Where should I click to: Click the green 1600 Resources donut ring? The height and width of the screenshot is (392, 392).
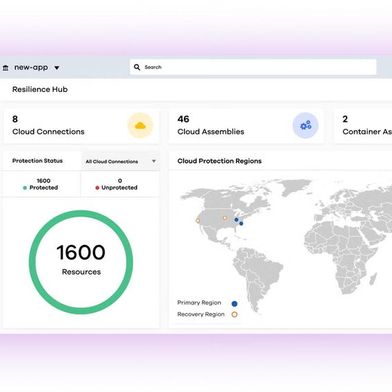(x=81, y=213)
